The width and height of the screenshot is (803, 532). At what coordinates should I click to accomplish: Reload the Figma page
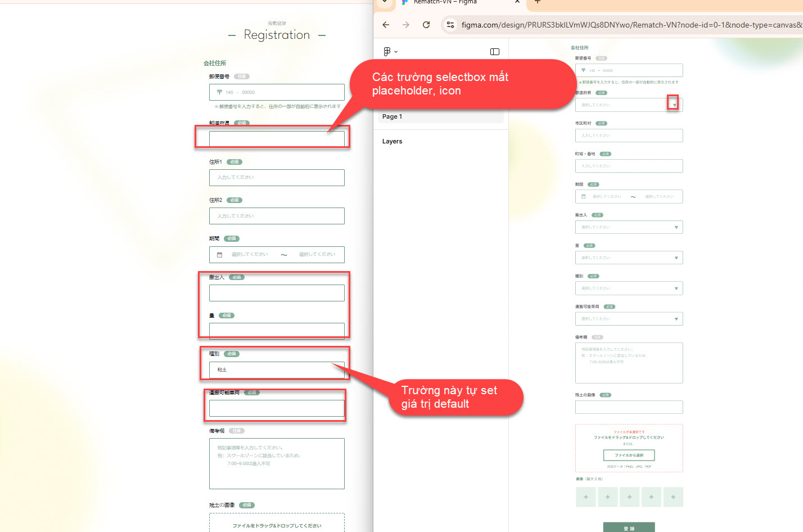pos(426,25)
